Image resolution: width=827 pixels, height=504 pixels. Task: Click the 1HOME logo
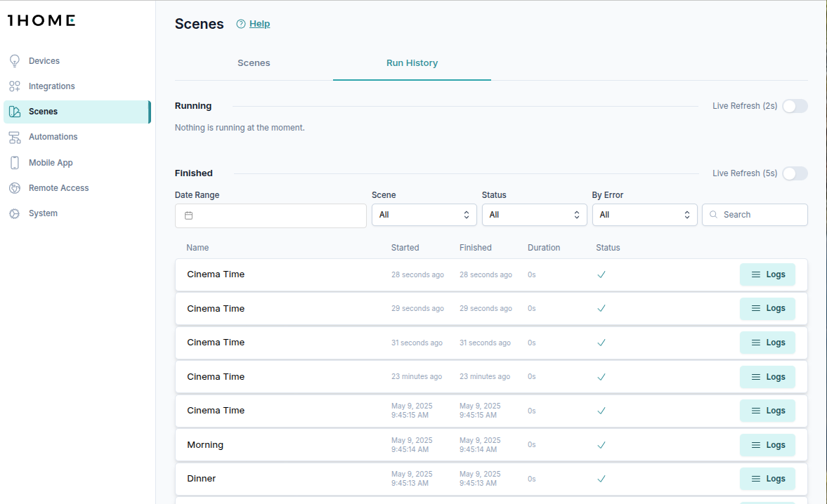click(x=41, y=20)
